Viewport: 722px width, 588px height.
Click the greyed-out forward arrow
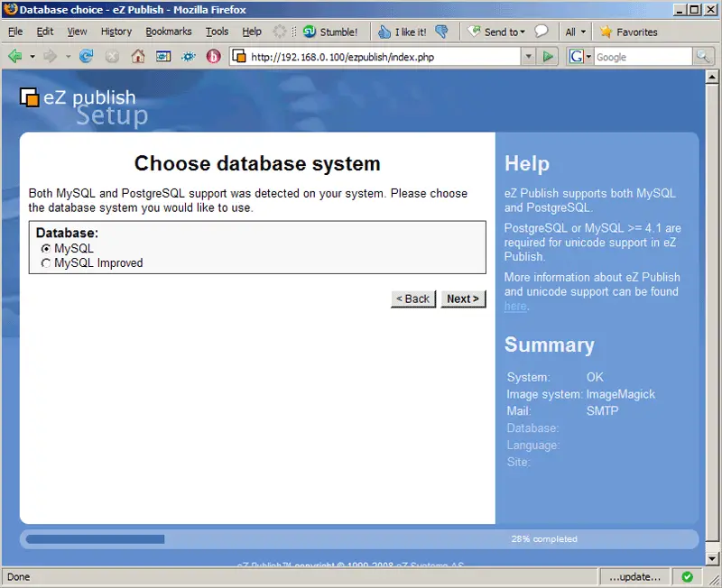51,57
